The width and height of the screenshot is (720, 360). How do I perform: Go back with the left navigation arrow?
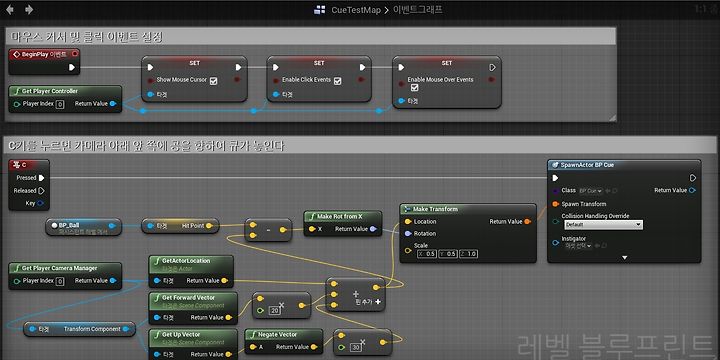point(9,9)
